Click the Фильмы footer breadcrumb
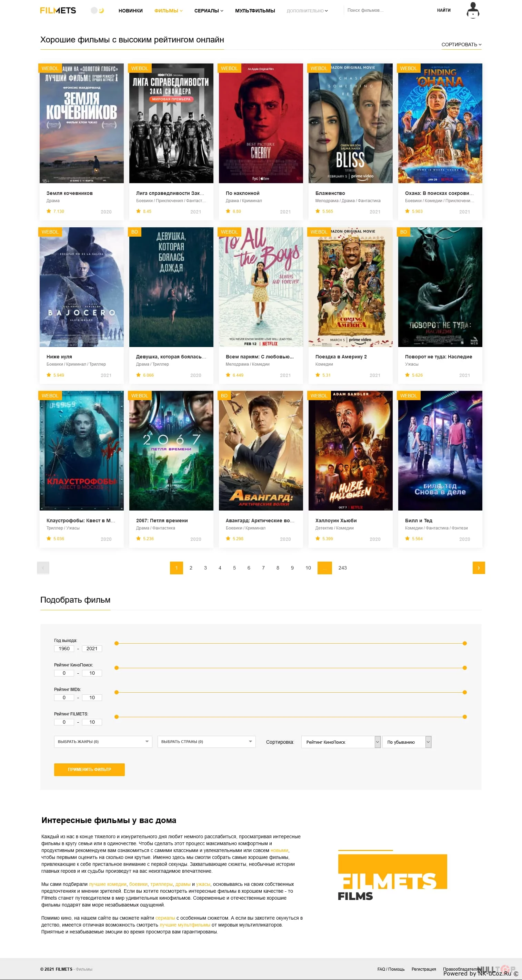The image size is (522, 980). tap(84, 969)
